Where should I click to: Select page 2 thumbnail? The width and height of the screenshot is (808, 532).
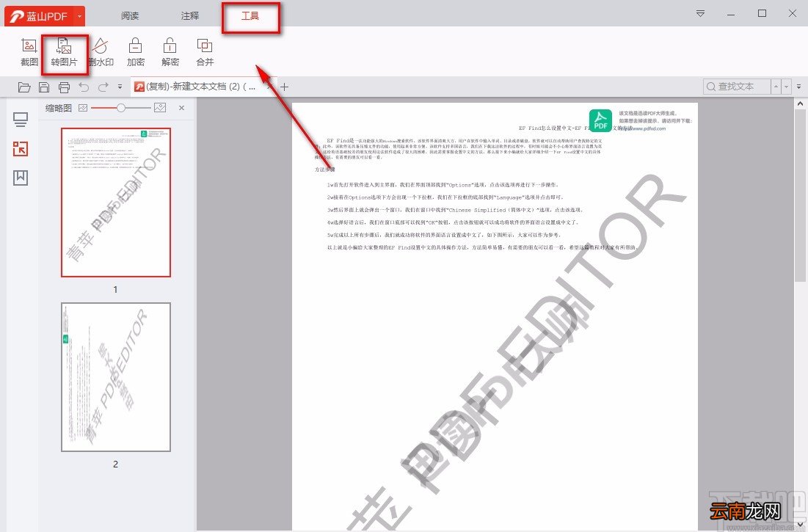(x=116, y=377)
